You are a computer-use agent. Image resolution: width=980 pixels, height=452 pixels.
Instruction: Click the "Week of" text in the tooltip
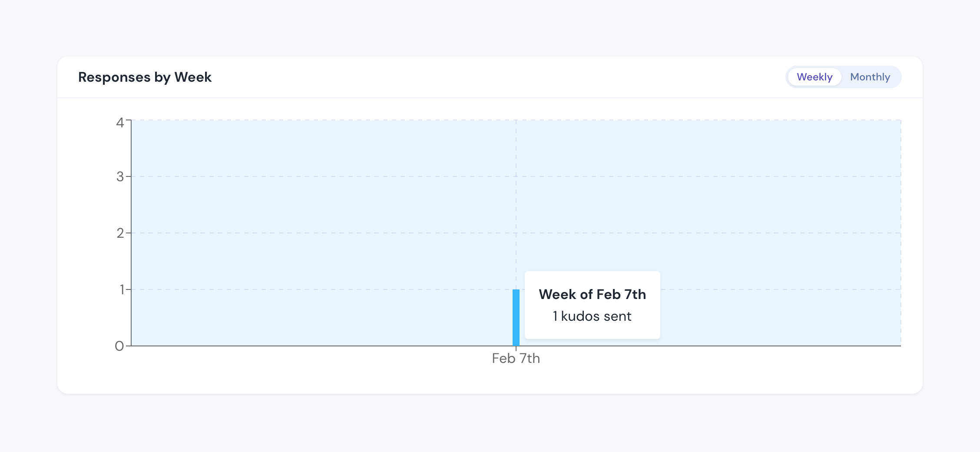tap(566, 294)
